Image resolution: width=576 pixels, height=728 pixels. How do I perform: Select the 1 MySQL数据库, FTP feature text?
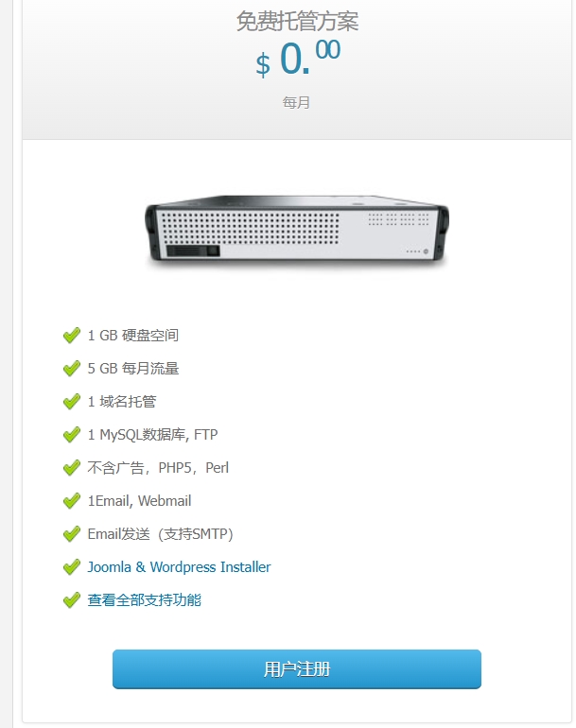152,435
